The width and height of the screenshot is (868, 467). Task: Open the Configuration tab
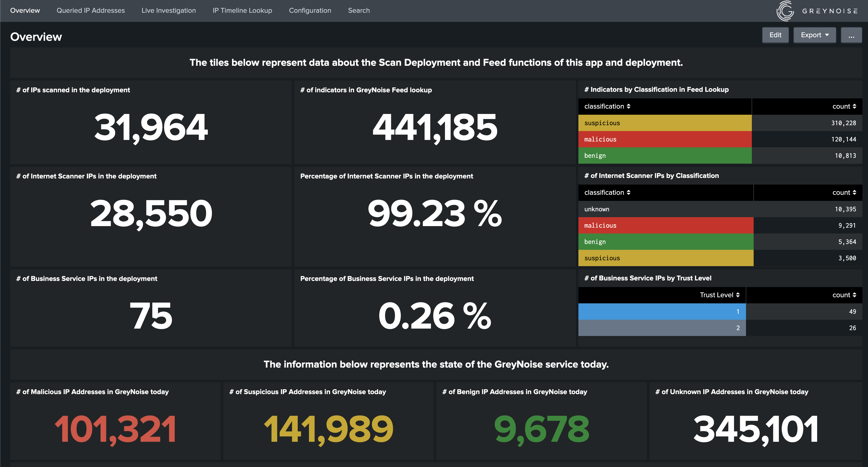(x=310, y=10)
